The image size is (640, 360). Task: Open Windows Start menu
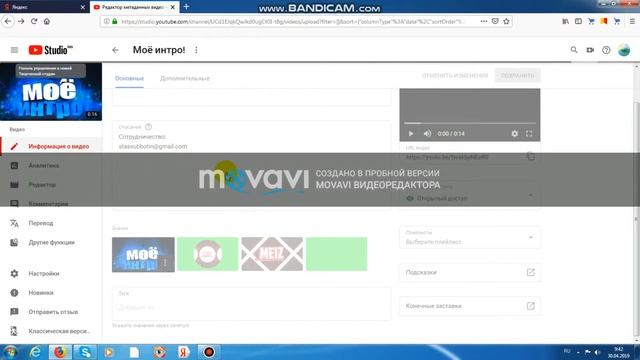point(10,352)
